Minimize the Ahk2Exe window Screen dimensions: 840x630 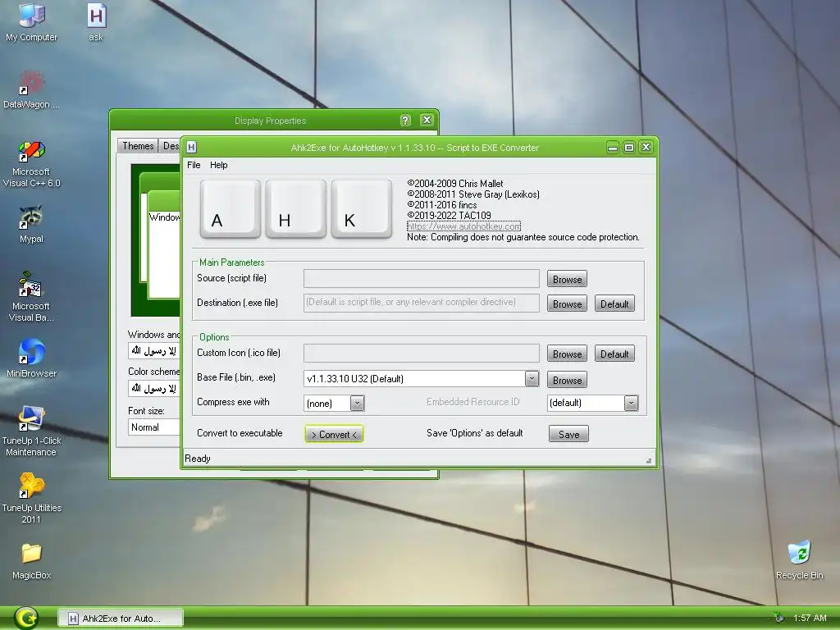pos(613,148)
